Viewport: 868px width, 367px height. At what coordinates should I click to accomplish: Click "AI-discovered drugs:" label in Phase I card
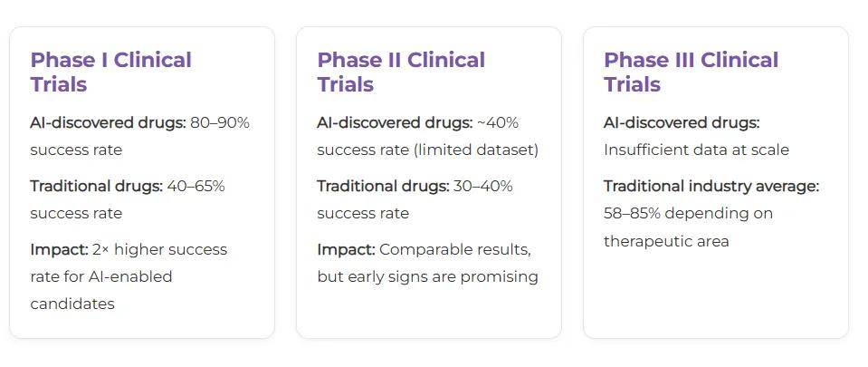[108, 122]
